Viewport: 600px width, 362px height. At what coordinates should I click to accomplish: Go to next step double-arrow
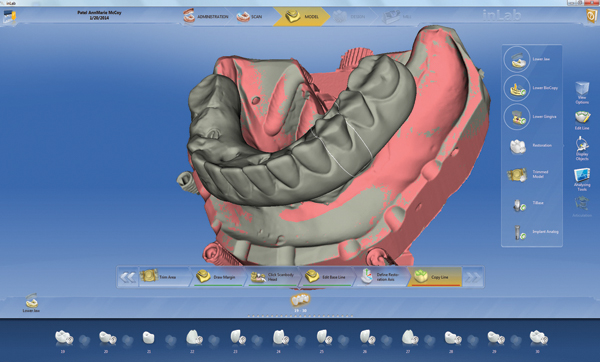click(x=473, y=277)
